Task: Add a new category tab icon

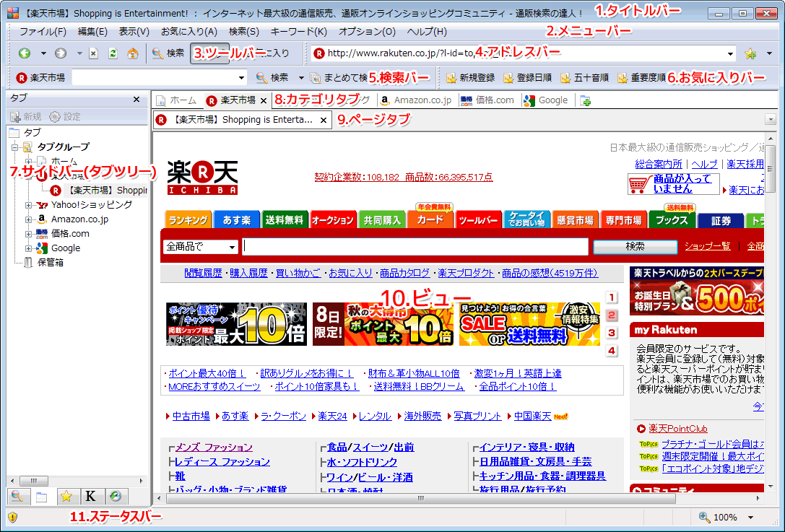Action: (x=585, y=100)
